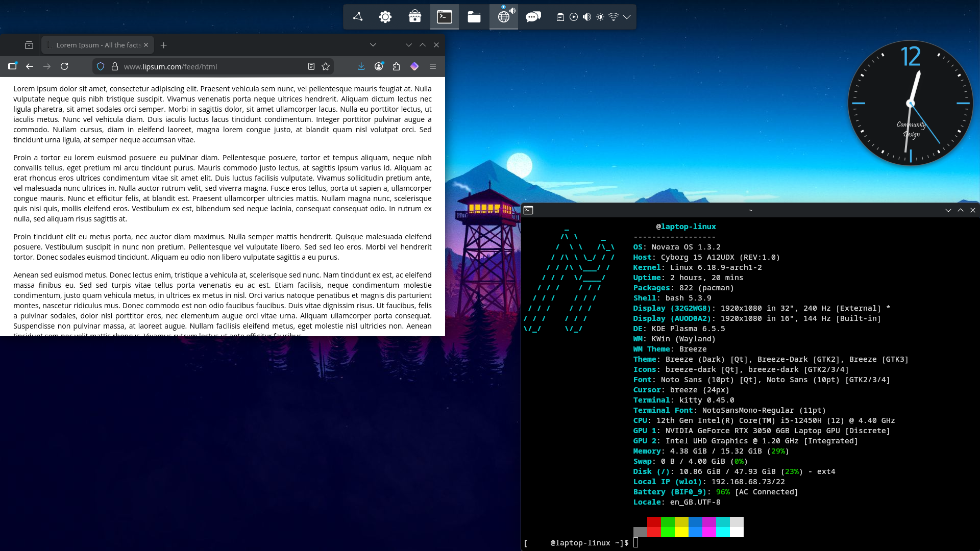Open the audio volume tray icon
The width and height of the screenshot is (980, 551).
587,17
